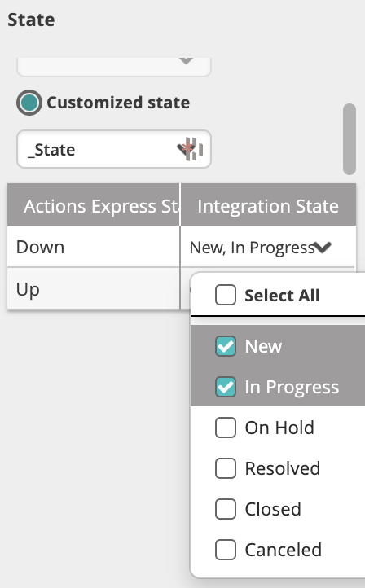Click the vertical scrollbar thumb

[x=350, y=139]
